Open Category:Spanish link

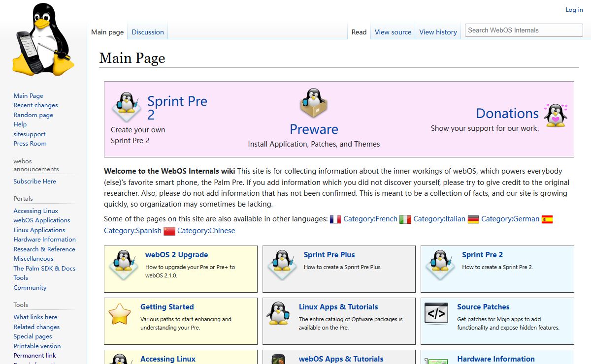(x=132, y=231)
